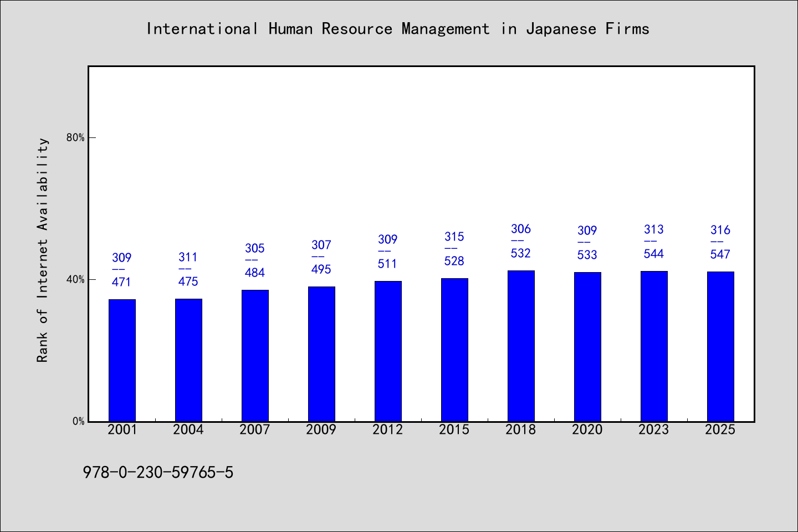Image resolution: width=798 pixels, height=532 pixels.
Task: Select the blue bar for 2020
Action: click(587, 346)
